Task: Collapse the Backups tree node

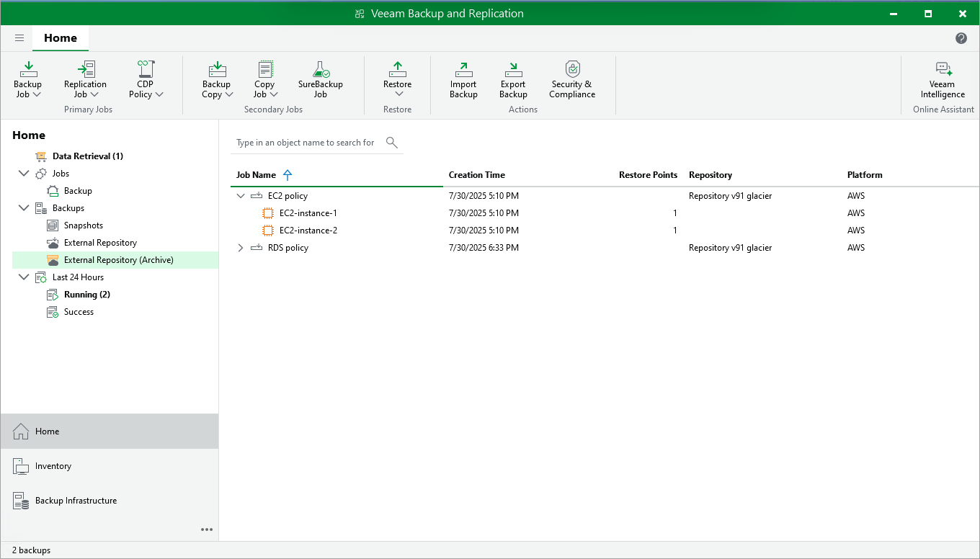Action: coord(24,208)
